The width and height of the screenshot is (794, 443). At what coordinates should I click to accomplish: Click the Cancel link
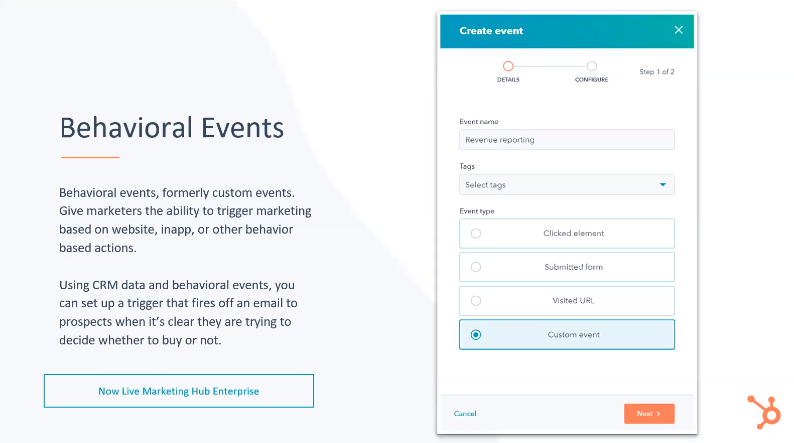pos(465,414)
